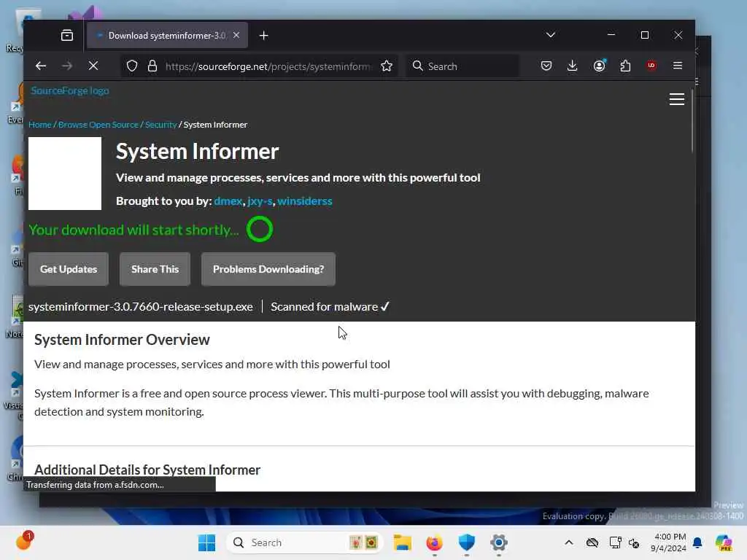Open the SourceForge hamburger menu
This screenshot has width=747, height=560.
click(676, 99)
